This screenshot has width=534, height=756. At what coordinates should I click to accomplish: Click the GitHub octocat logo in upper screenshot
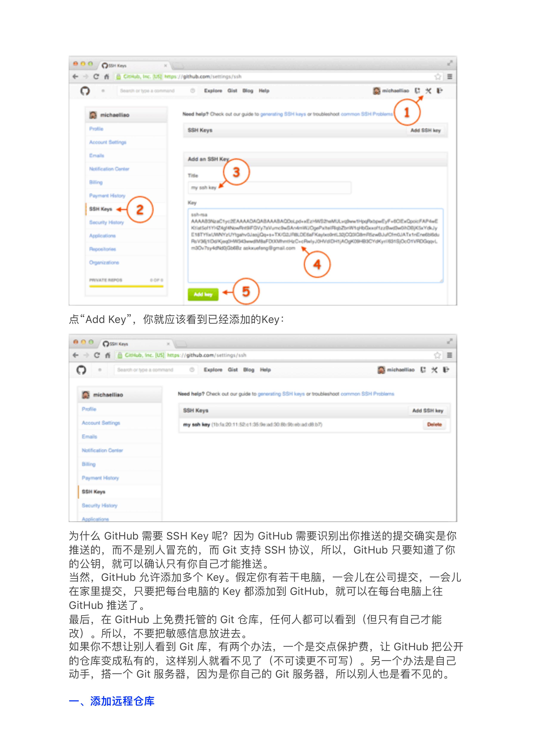85,90
